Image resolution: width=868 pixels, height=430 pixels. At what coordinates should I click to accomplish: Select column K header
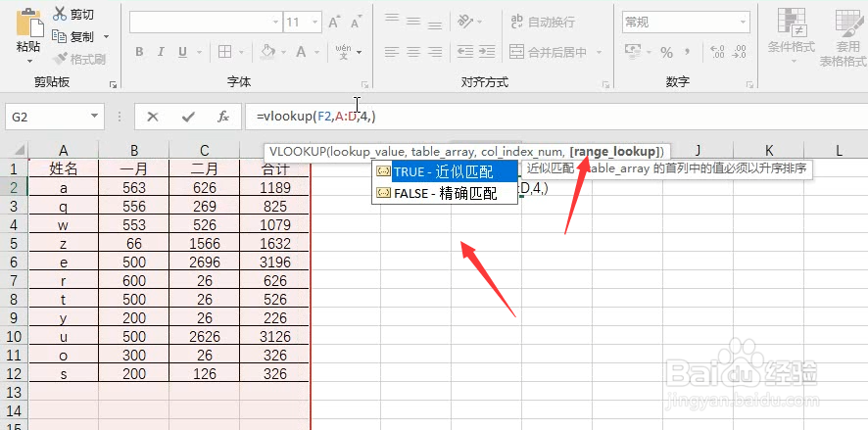tap(769, 150)
